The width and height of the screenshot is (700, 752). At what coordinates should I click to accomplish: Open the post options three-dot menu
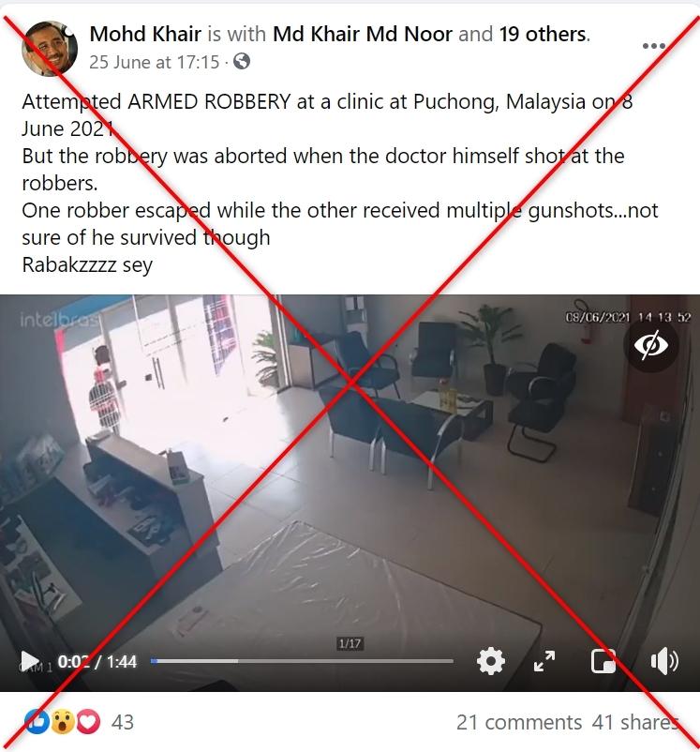coord(653,46)
